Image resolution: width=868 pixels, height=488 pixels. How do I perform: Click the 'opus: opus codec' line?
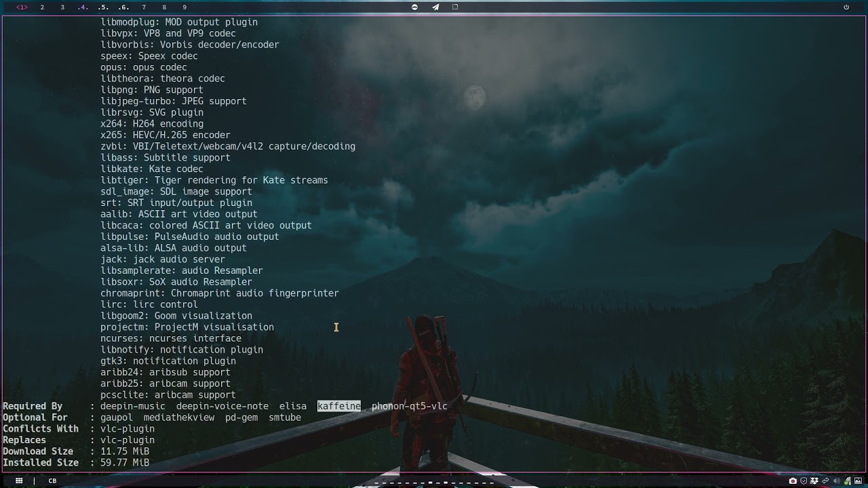point(144,67)
